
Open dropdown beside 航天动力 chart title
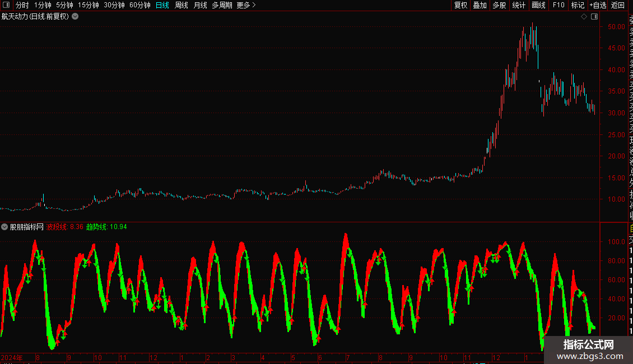tap(75, 17)
